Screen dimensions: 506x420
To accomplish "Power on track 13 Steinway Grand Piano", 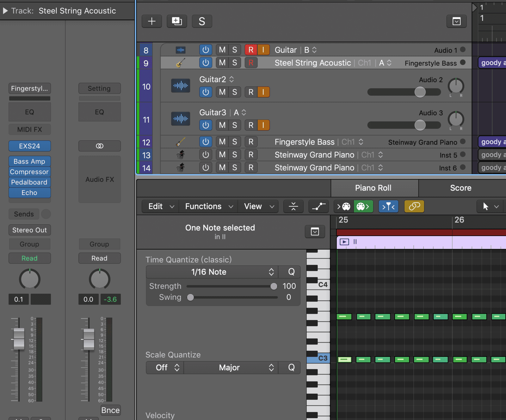I will point(206,155).
